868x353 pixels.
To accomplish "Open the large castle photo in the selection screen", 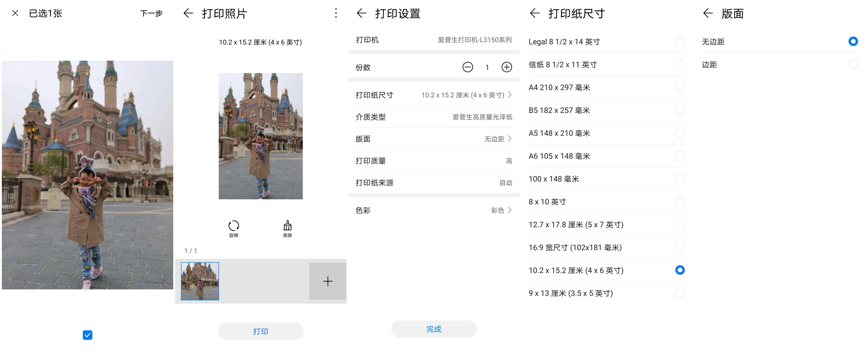I will [x=88, y=175].
